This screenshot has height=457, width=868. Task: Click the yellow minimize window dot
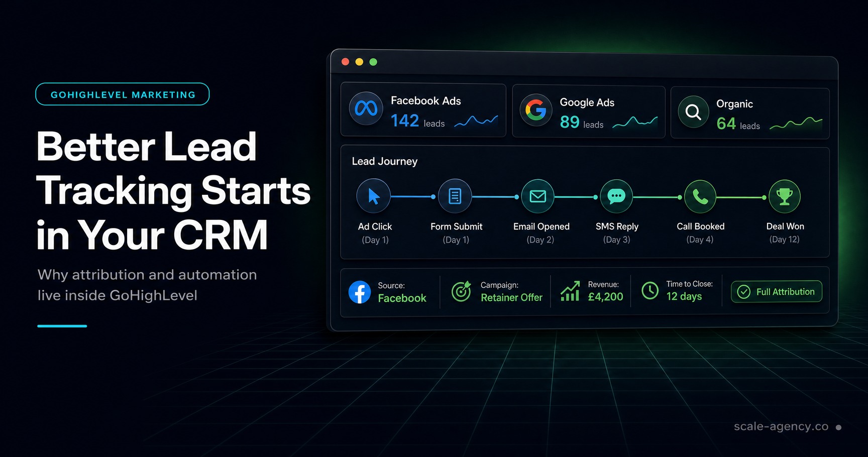coord(359,62)
